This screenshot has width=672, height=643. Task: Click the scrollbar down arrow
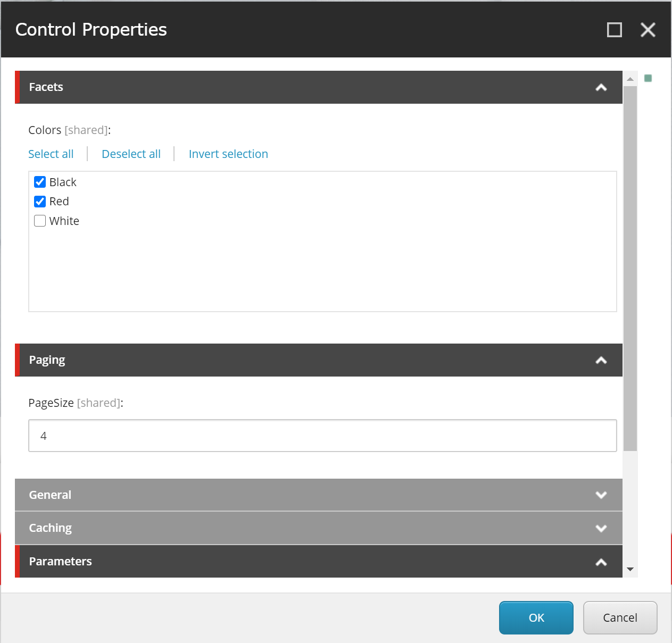pos(630,569)
